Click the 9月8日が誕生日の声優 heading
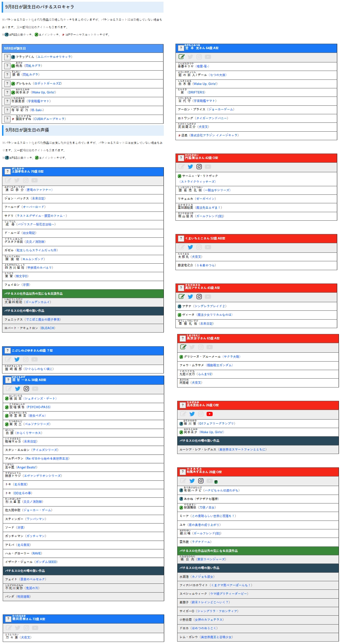The image size is (341, 644). pyautogui.click(x=27, y=130)
